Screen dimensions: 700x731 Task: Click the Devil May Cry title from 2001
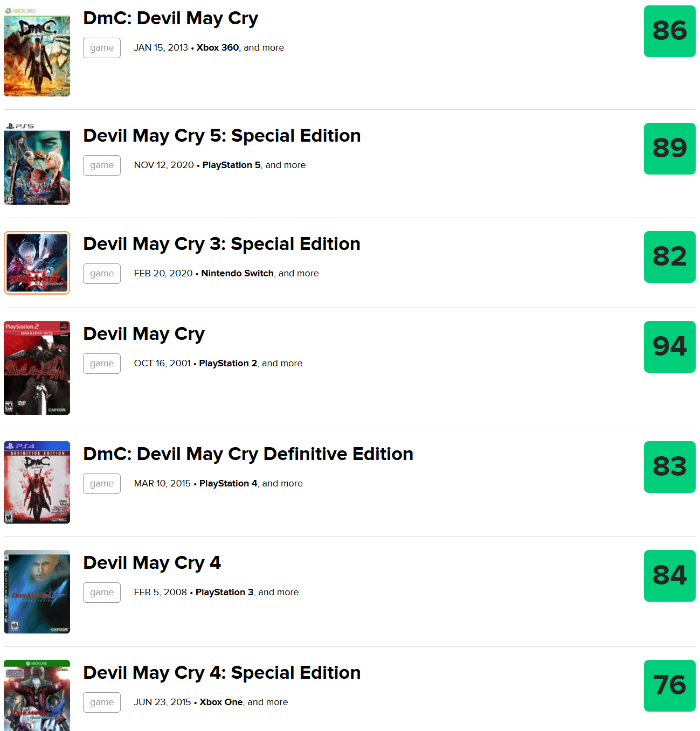click(144, 334)
